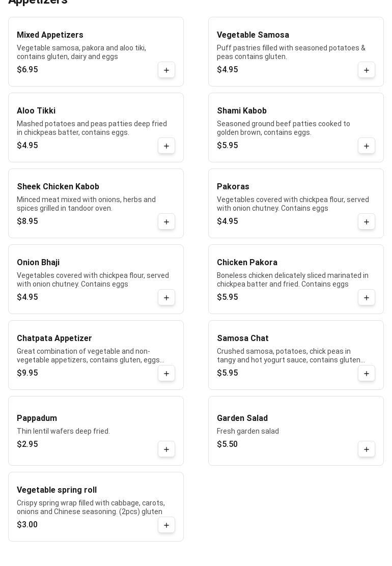
Task: Add Chicken Pakora to cart
Action: tap(367, 298)
